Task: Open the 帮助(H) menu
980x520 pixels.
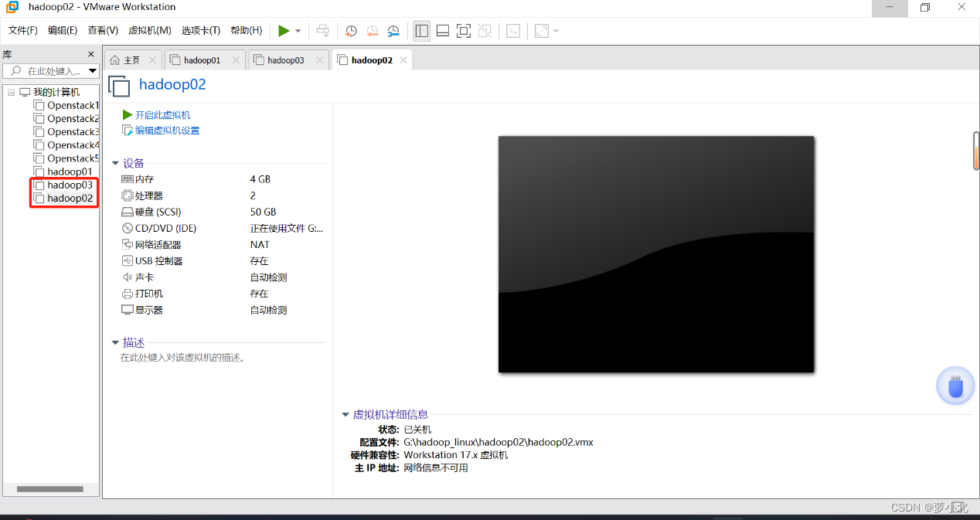Action: (247, 31)
